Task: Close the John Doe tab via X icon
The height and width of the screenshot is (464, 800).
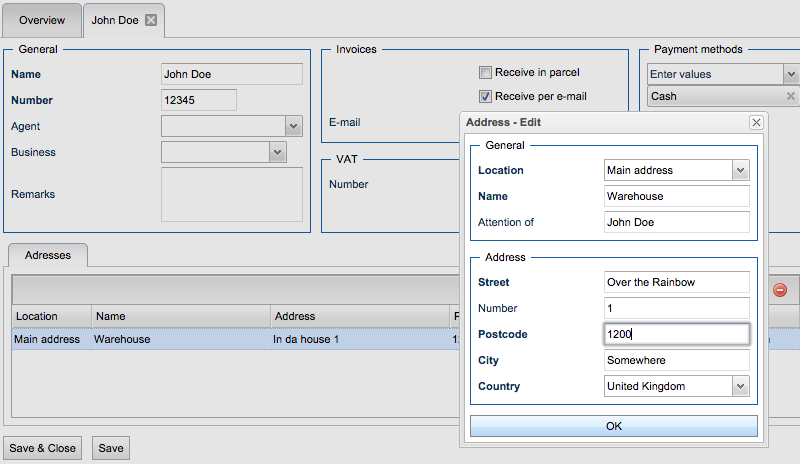Action: point(151,20)
